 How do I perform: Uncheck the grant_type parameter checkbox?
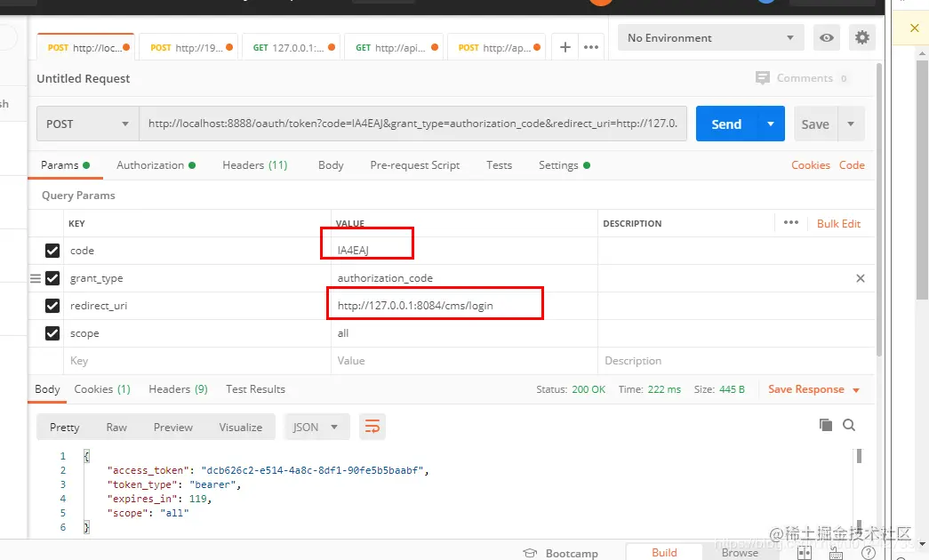point(52,278)
